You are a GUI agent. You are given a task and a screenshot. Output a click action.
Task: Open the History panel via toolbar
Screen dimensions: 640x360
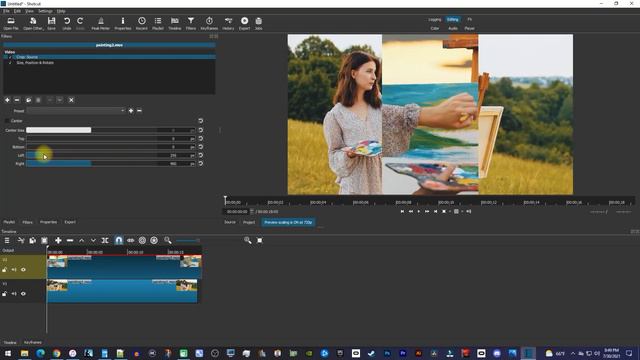pyautogui.click(x=228, y=24)
